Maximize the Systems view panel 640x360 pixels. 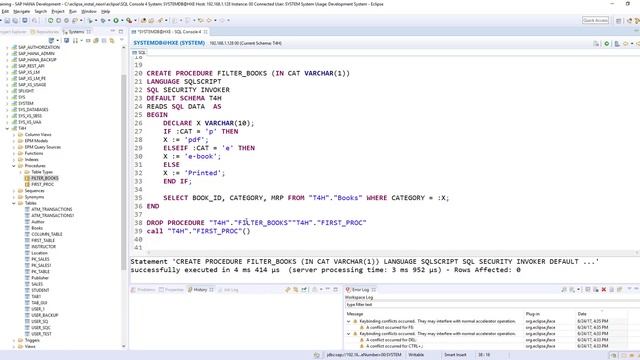coord(121,31)
